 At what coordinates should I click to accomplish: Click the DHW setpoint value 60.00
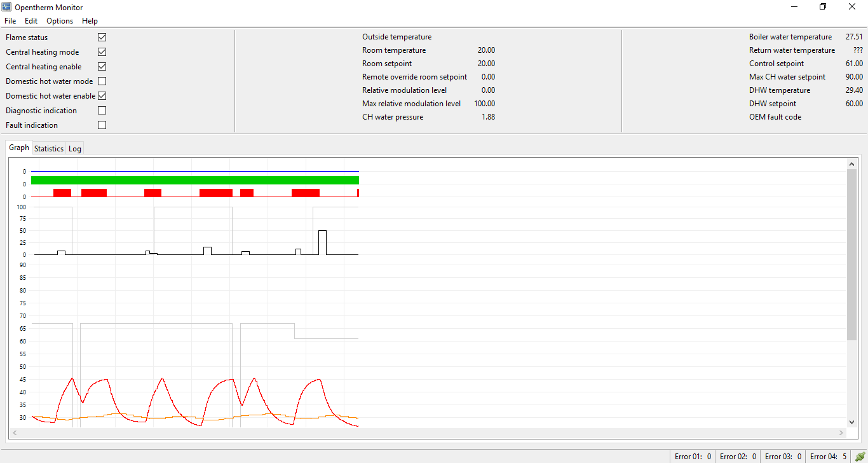point(854,104)
